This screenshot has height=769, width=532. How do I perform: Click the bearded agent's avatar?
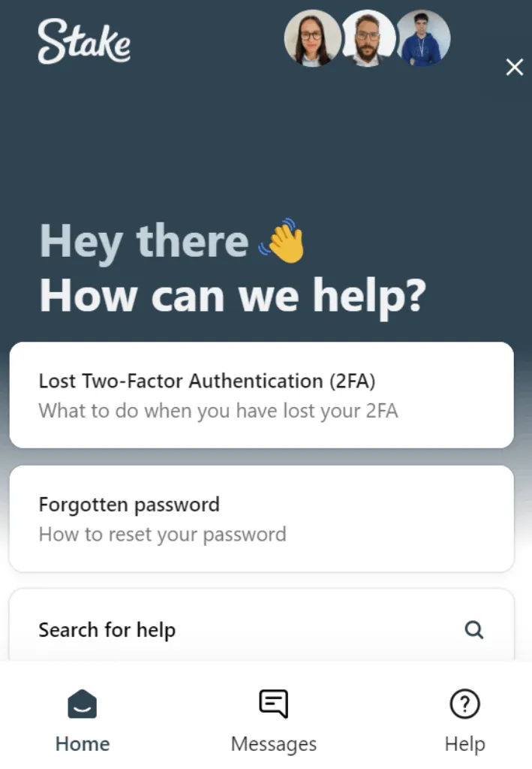point(368,38)
